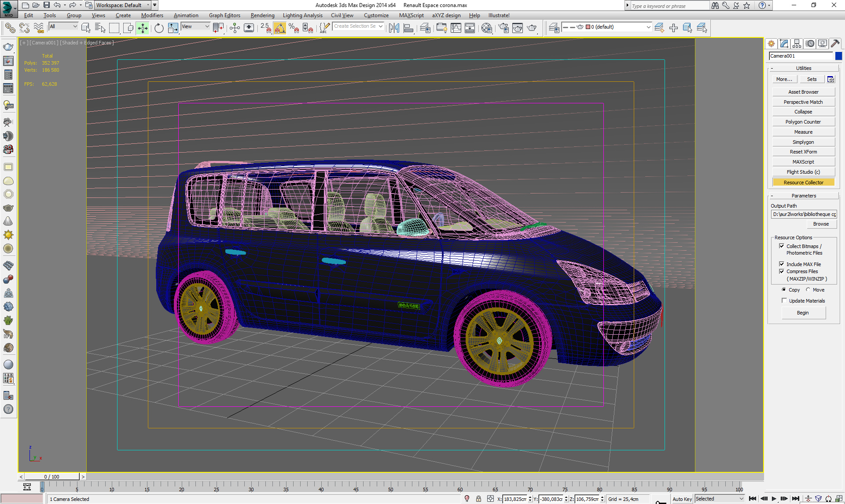Toggle the Angle Snap tool
845x504 pixels.
pos(279,28)
